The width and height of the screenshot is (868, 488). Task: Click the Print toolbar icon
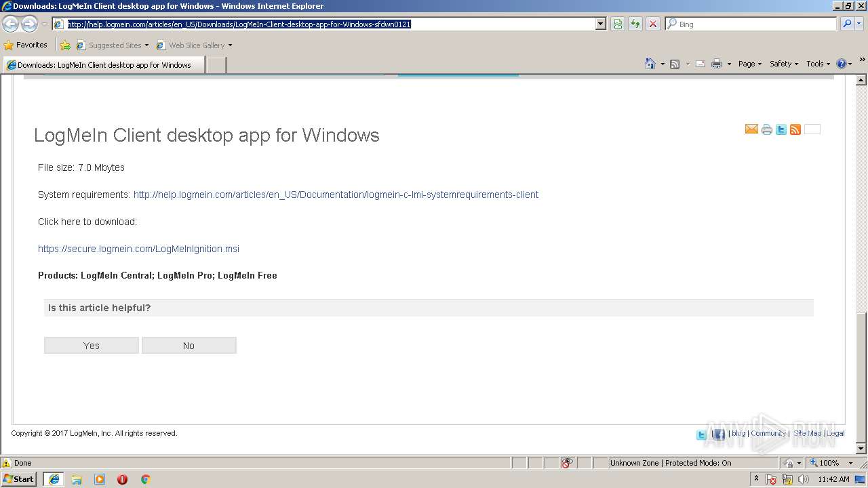point(717,64)
